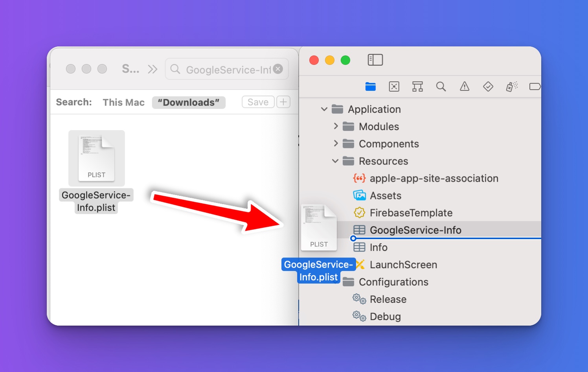588x372 pixels.
Task: Click the Finder search magnifier icon
Action: click(175, 69)
